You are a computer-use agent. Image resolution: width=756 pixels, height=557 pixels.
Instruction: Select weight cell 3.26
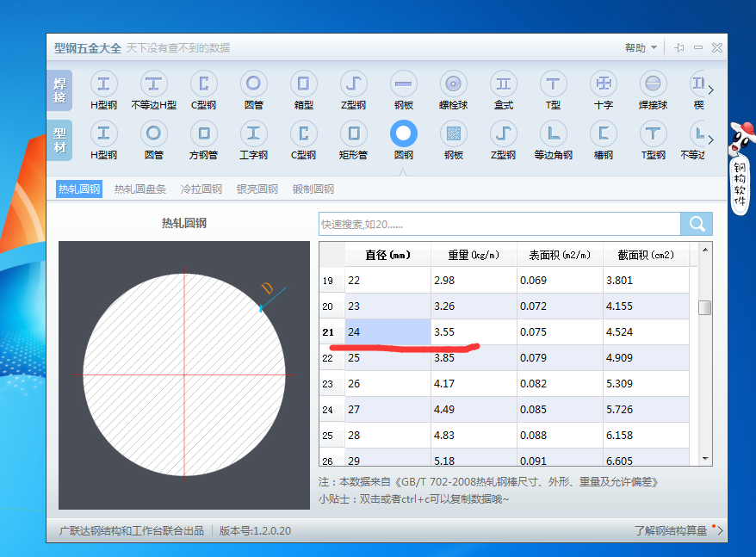click(x=474, y=306)
